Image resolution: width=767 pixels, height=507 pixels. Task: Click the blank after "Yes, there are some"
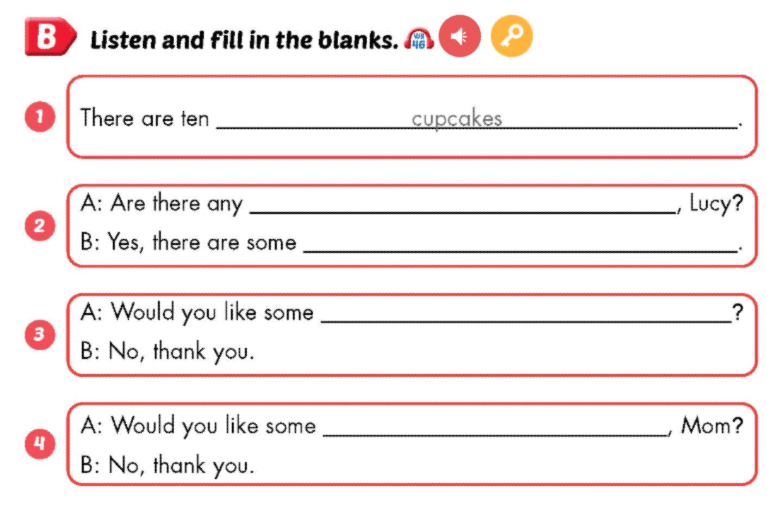[x=518, y=243]
